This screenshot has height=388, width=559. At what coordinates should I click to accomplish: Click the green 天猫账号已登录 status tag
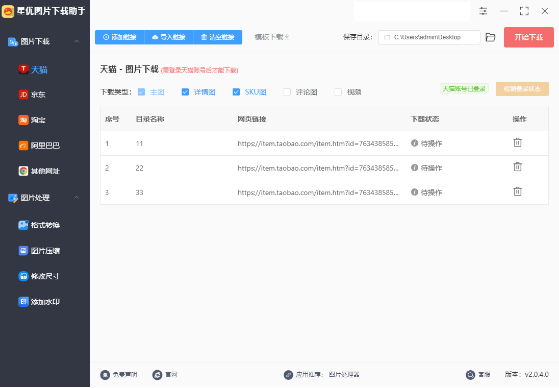pos(464,89)
